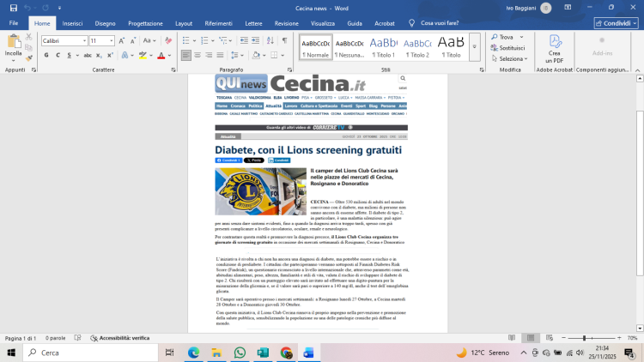Clear all formatting with the eraser A icon

pos(168,40)
